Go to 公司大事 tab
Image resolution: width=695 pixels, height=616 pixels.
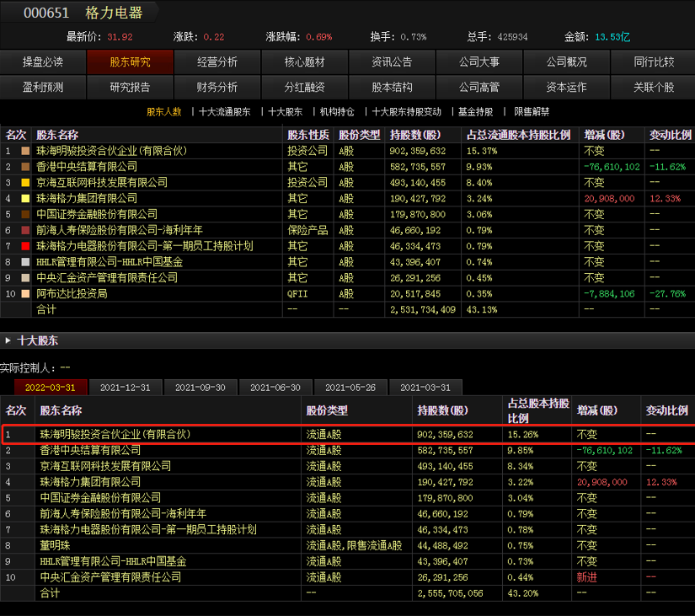click(479, 62)
